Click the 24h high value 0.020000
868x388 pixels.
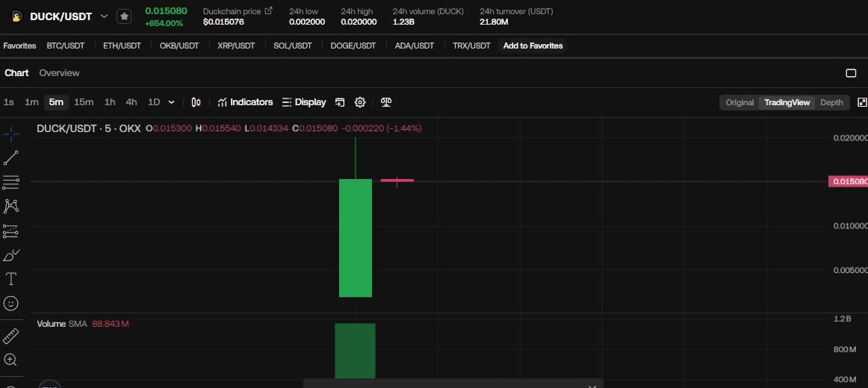359,22
